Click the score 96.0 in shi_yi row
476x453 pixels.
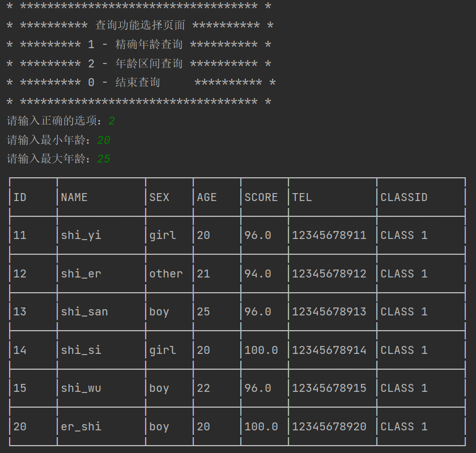pyautogui.click(x=258, y=235)
